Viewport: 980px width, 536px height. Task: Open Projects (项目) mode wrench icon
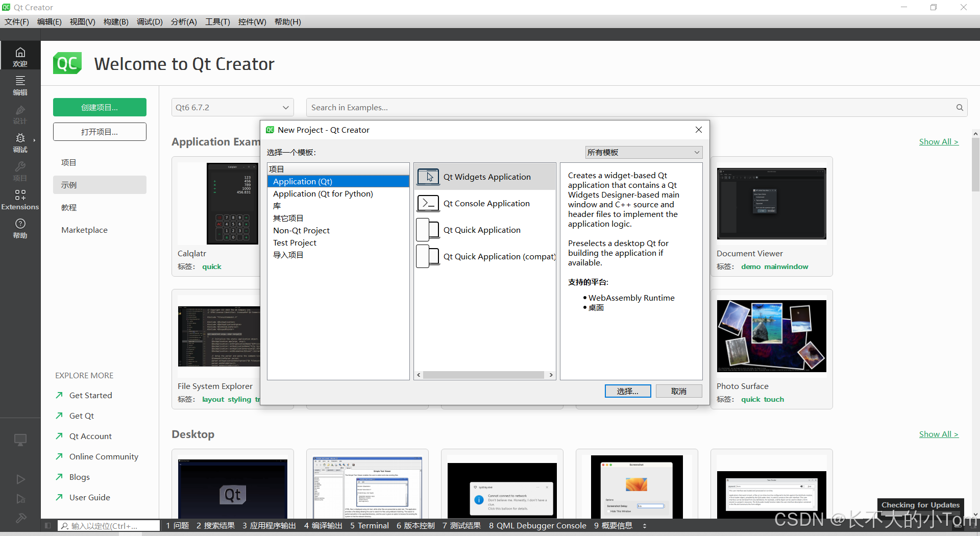coord(20,171)
